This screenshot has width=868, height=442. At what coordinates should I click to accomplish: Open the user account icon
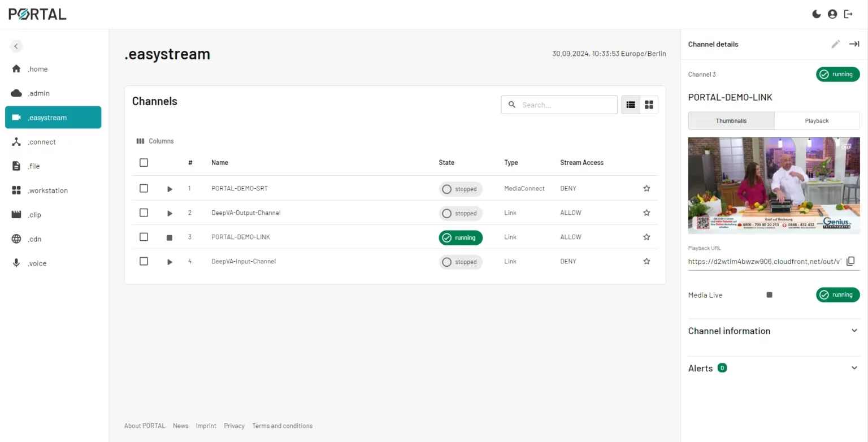[x=832, y=14]
